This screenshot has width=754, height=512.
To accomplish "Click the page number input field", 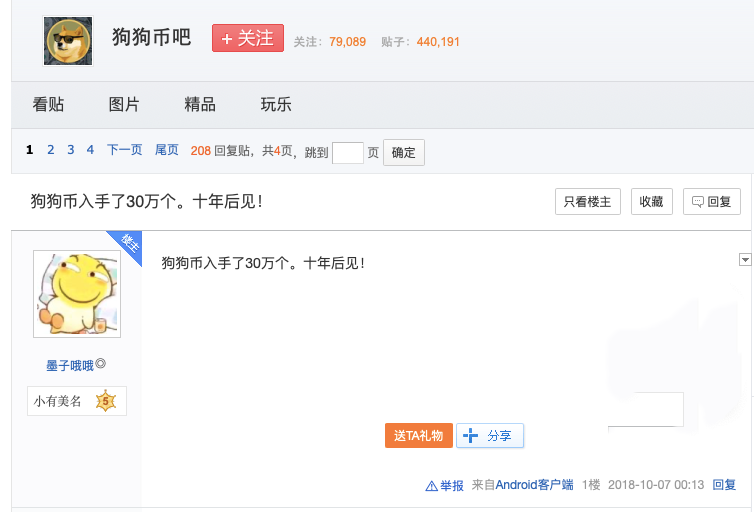I will [347, 152].
